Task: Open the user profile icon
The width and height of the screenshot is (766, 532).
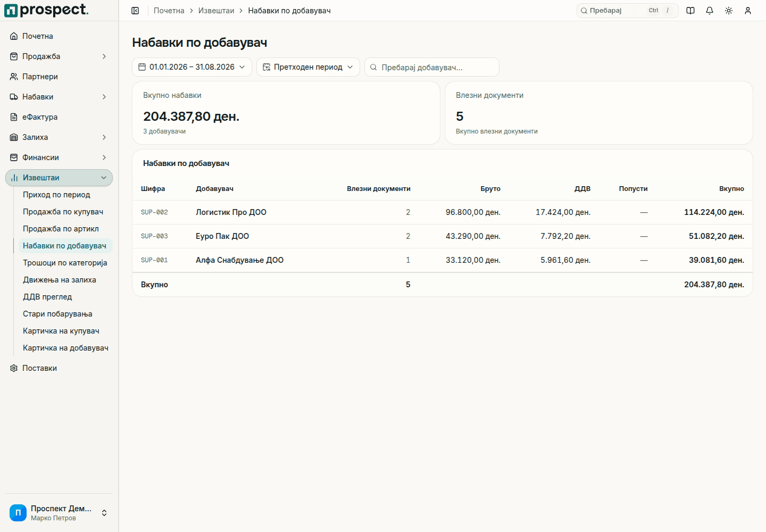Action: 748,11
